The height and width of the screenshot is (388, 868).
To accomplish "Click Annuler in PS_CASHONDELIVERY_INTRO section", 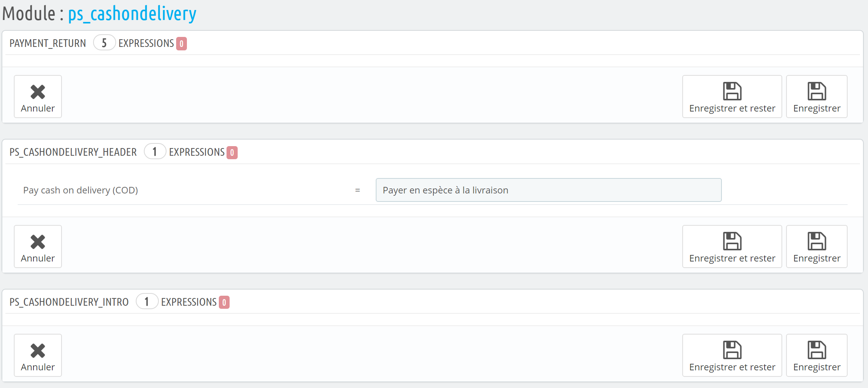I will coord(38,355).
